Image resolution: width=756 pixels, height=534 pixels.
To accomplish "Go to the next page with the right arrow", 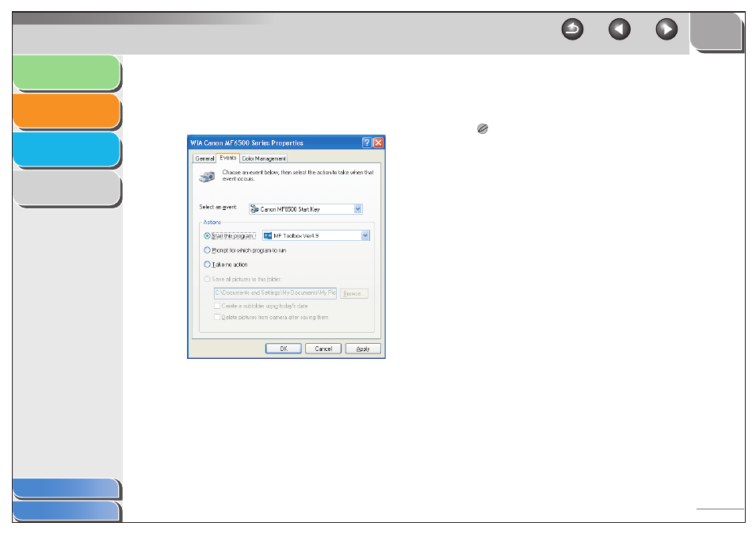I will 666,29.
